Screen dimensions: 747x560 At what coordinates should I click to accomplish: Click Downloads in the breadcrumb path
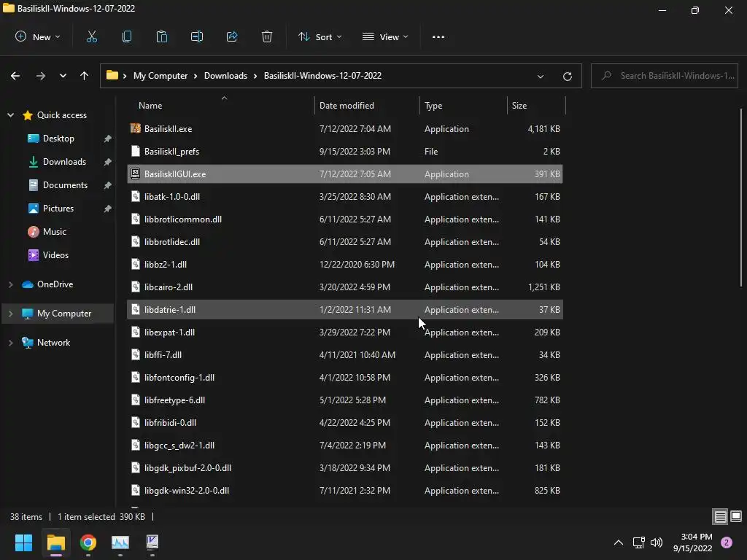[x=225, y=76]
